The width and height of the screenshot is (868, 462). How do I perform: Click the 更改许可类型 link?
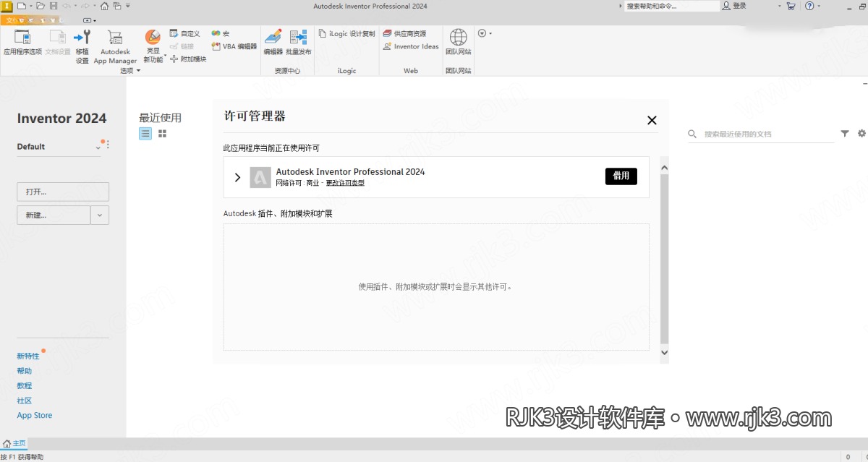coord(345,183)
